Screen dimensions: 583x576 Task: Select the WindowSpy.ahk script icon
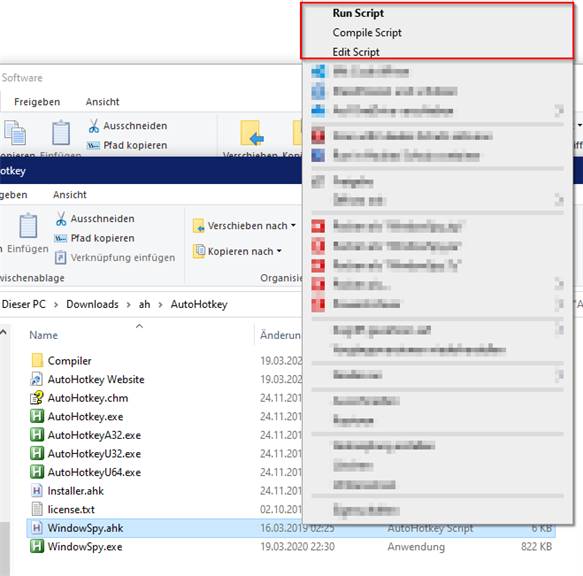pos(37,528)
